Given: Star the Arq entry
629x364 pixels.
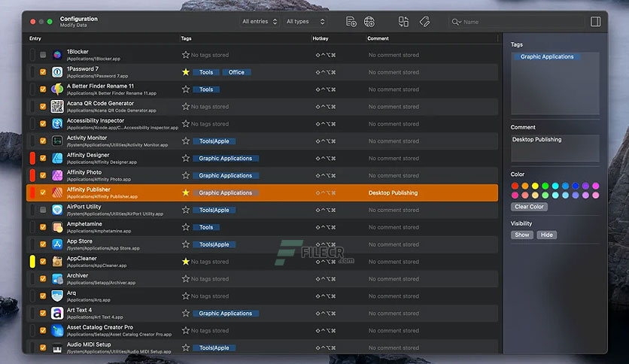Looking at the screenshot, I should click(x=185, y=296).
